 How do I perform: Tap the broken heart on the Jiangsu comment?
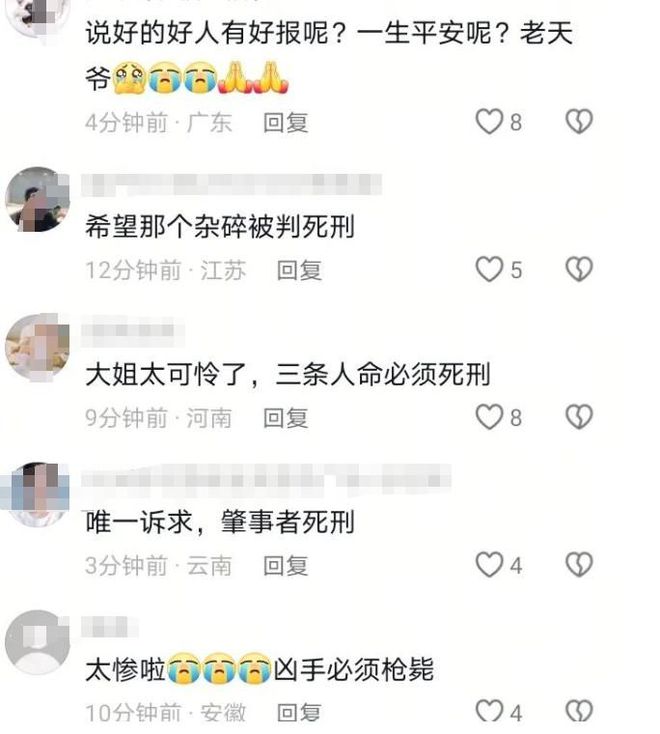(579, 269)
